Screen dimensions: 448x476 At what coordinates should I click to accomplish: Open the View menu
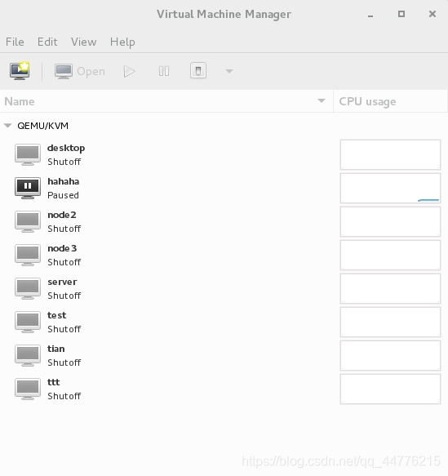(x=84, y=42)
